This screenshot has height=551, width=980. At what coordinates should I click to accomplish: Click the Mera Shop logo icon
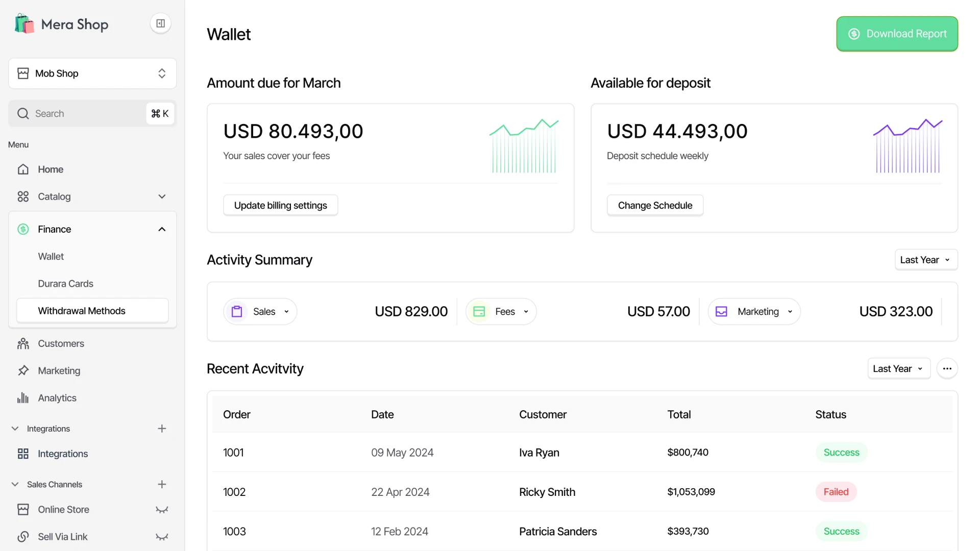coord(23,23)
